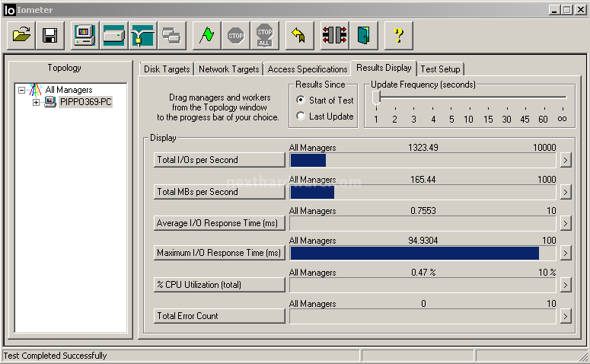The image size is (590, 364).
Task: Click the 60 tick label on frequency slider
Action: tap(543, 120)
